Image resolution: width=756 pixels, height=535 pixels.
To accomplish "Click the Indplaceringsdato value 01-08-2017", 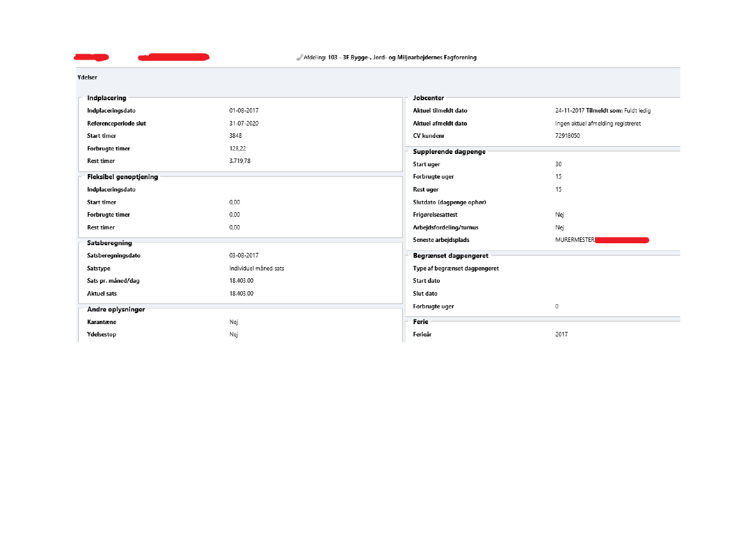I will (244, 111).
